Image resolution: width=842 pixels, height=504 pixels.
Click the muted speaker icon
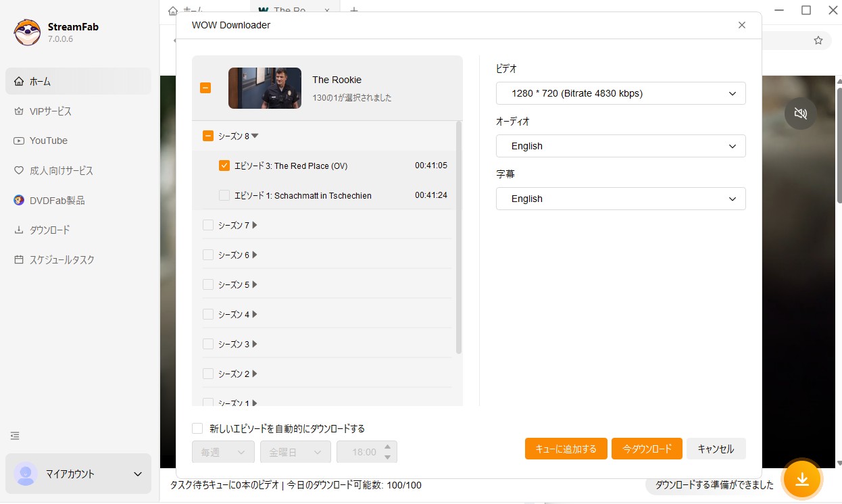coord(800,114)
